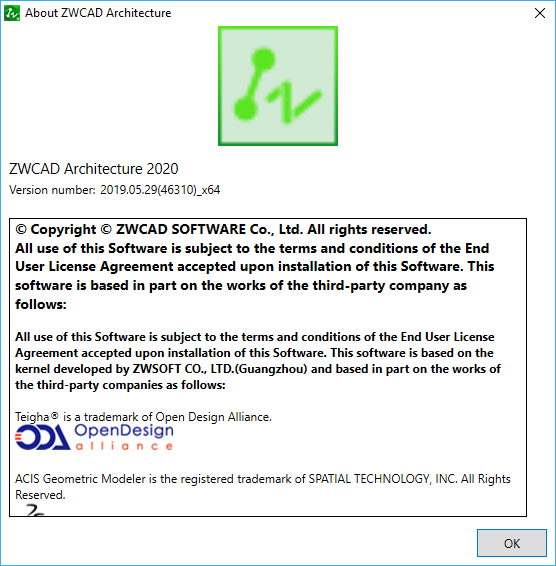Click the large green ZWCAD Architecture logo
This screenshot has width=556, height=566.
coord(278,86)
